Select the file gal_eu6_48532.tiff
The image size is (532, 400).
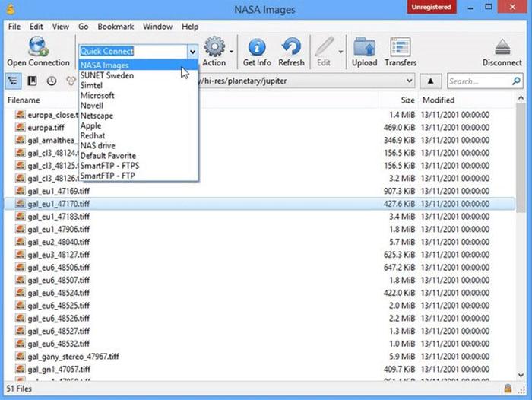tap(260, 344)
